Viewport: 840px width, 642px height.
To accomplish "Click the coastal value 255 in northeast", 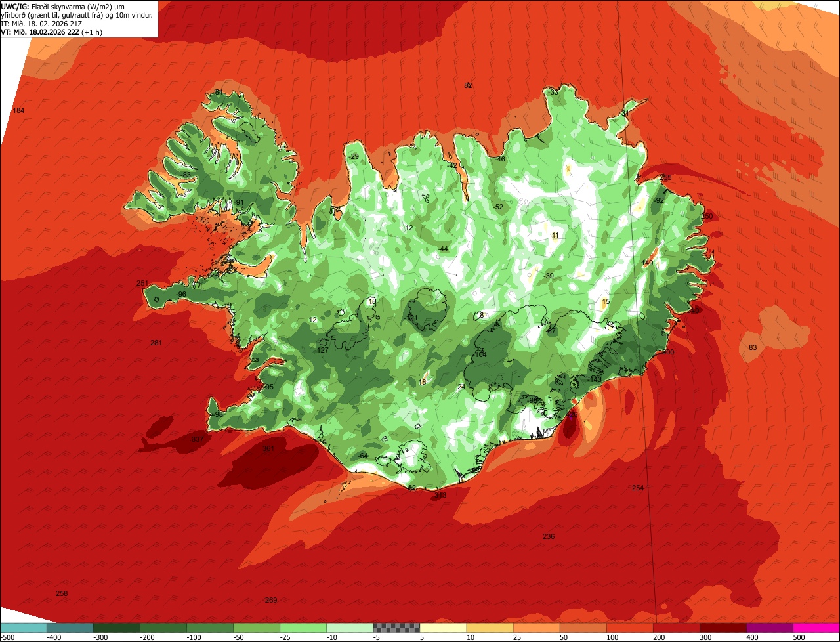I will click(x=665, y=178).
